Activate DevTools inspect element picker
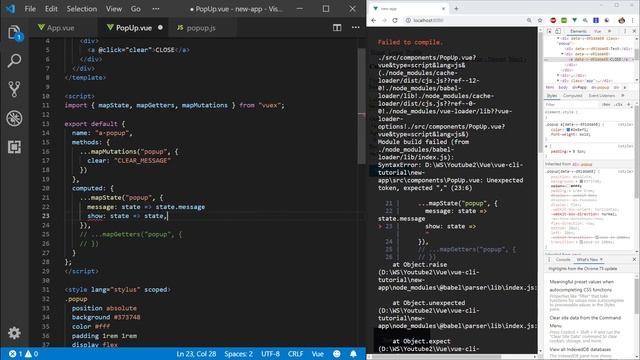Image resolution: width=640 pixels, height=360 pixels. pyautogui.click(x=549, y=31)
